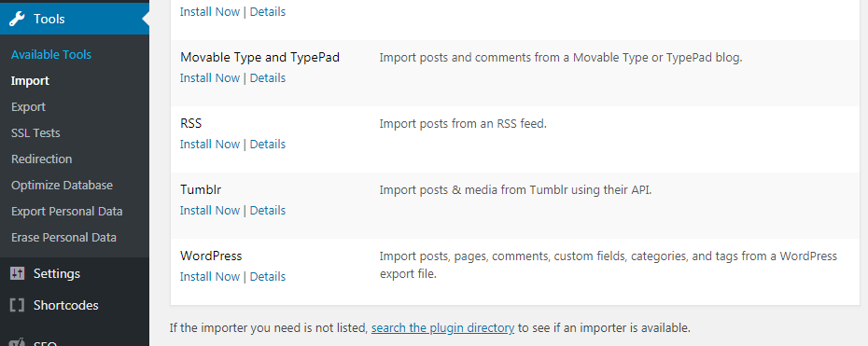
Task: Click the Movable Type and TypePad title
Action: pyautogui.click(x=259, y=58)
